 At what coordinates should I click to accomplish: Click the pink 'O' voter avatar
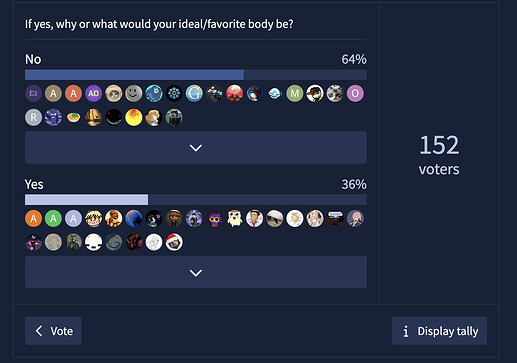355,93
